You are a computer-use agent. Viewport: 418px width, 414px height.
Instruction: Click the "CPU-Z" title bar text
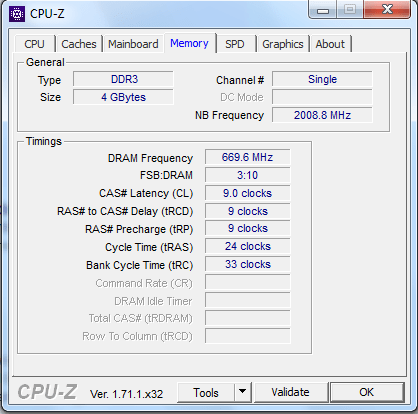coord(47,14)
